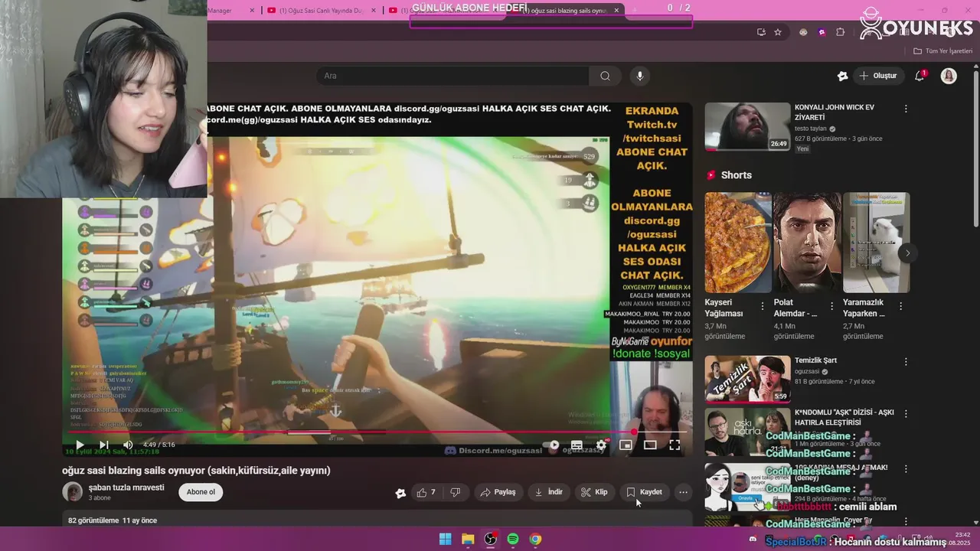Open şaban tuzla mravesti channel avatar

pos(73,492)
